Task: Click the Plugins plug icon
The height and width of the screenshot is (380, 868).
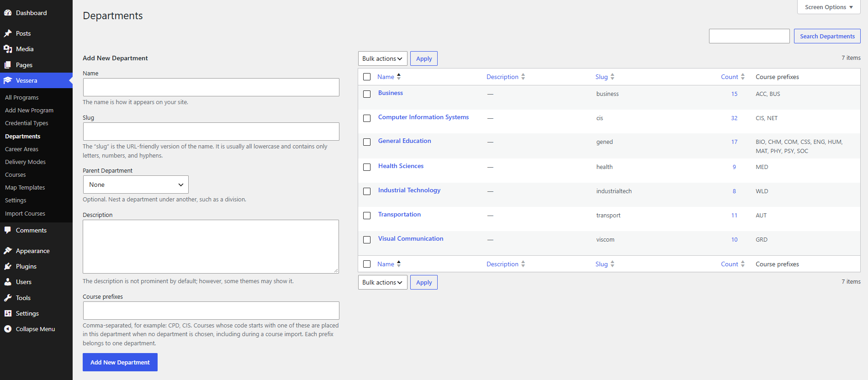Action: (8, 266)
